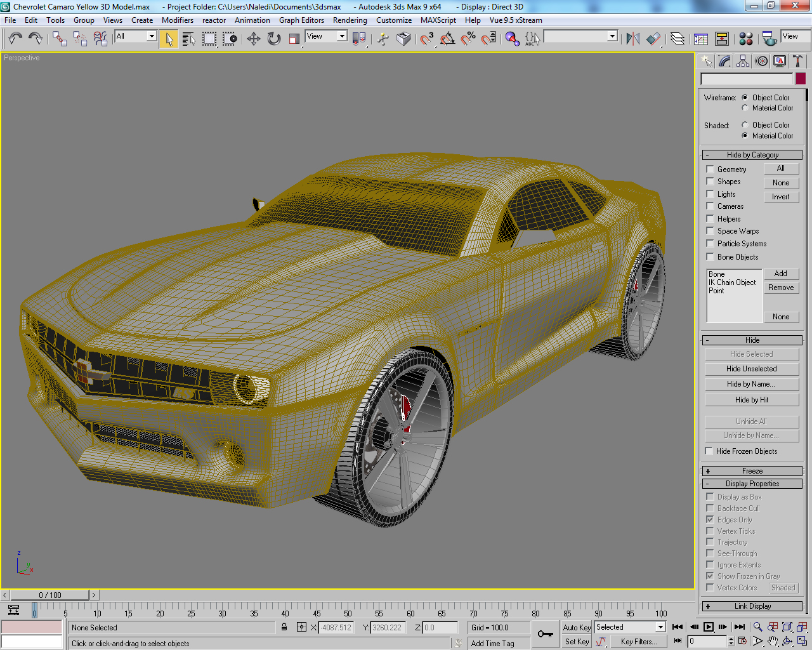This screenshot has width=812, height=650.
Task: Select Wireframe Material Color radio button
Action: (x=745, y=108)
